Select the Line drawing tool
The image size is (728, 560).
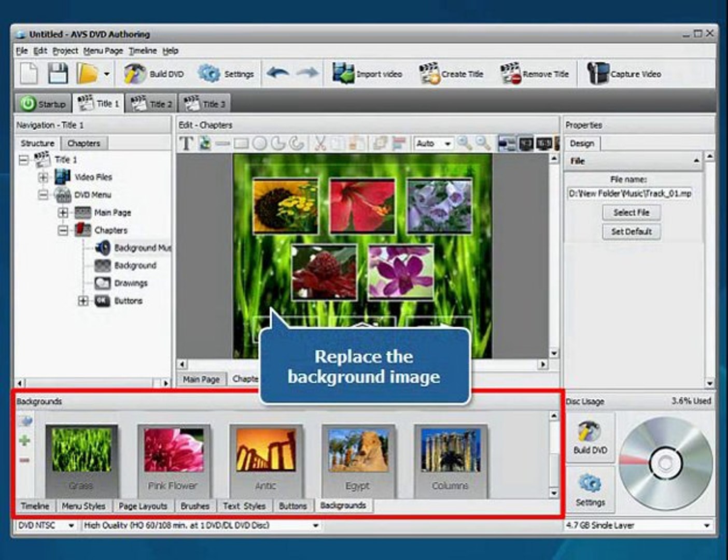click(223, 143)
